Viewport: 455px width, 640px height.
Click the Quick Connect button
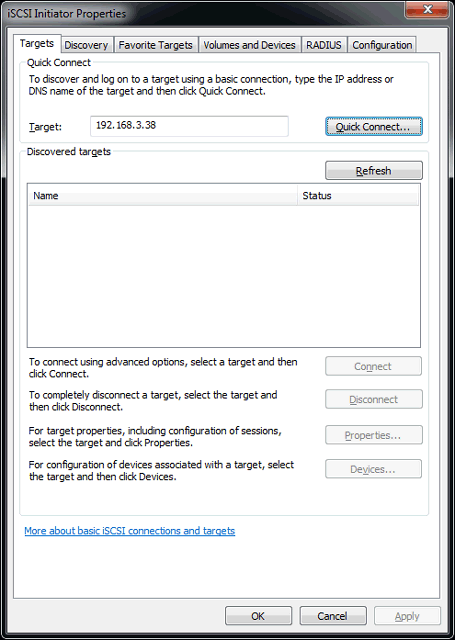(x=373, y=127)
